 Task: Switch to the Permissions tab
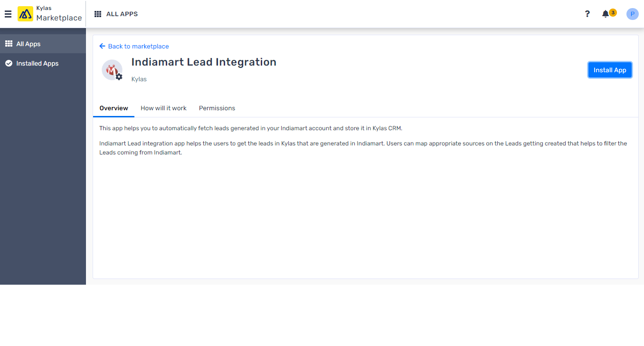[217, 108]
